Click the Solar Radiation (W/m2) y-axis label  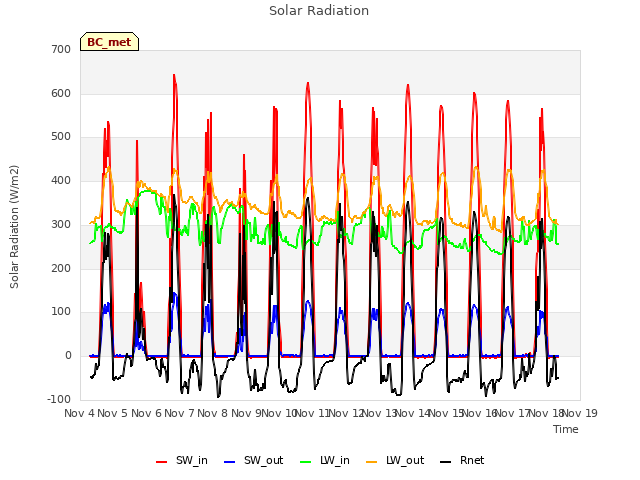[14, 227]
